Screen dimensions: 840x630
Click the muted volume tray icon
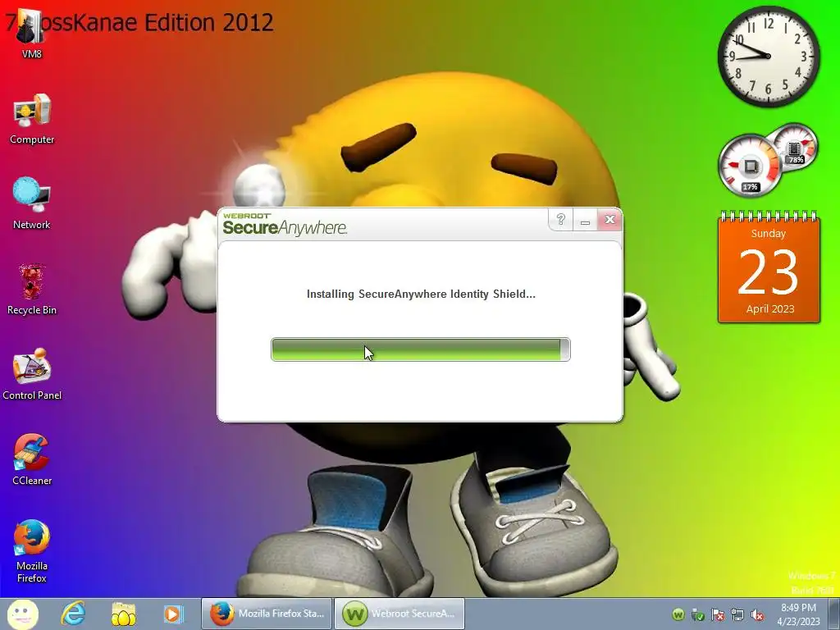(x=757, y=614)
